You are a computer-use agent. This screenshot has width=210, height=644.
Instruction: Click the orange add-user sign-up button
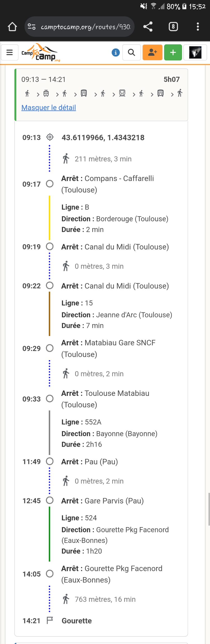pyautogui.click(x=152, y=52)
